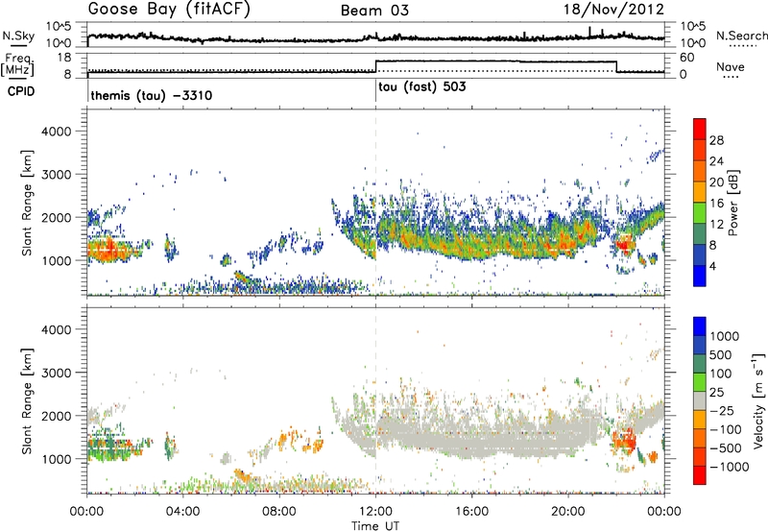
Task: Click the dashed CPID change line at 12:00
Action: (x=375, y=202)
